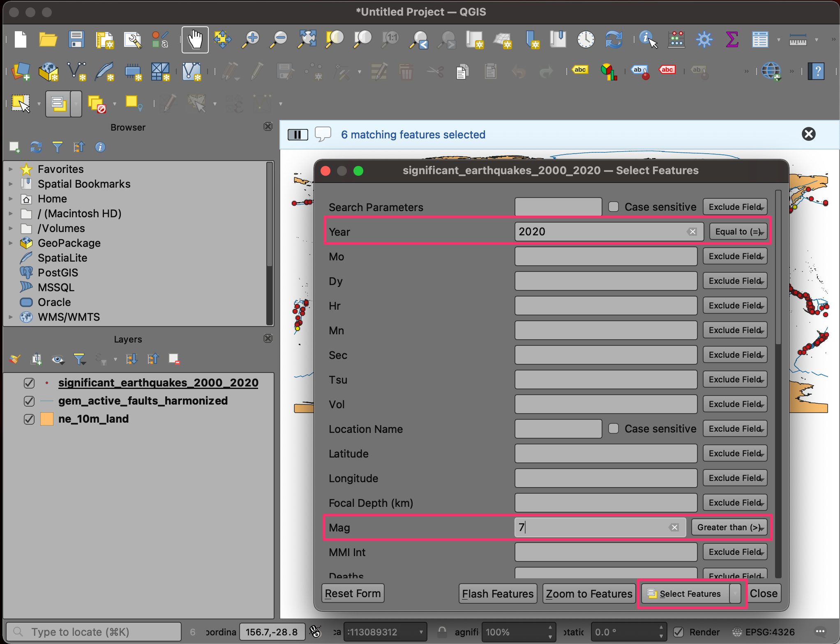
Task: Open Temporal Controller clock icon
Action: [586, 40]
